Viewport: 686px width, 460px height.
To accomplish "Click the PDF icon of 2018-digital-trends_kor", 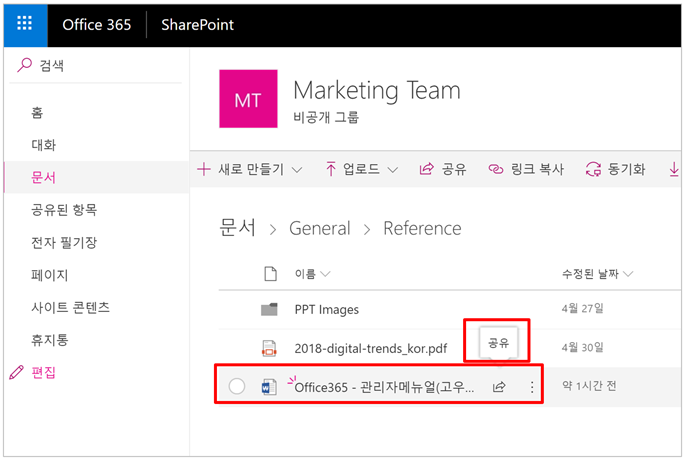I will (x=268, y=349).
